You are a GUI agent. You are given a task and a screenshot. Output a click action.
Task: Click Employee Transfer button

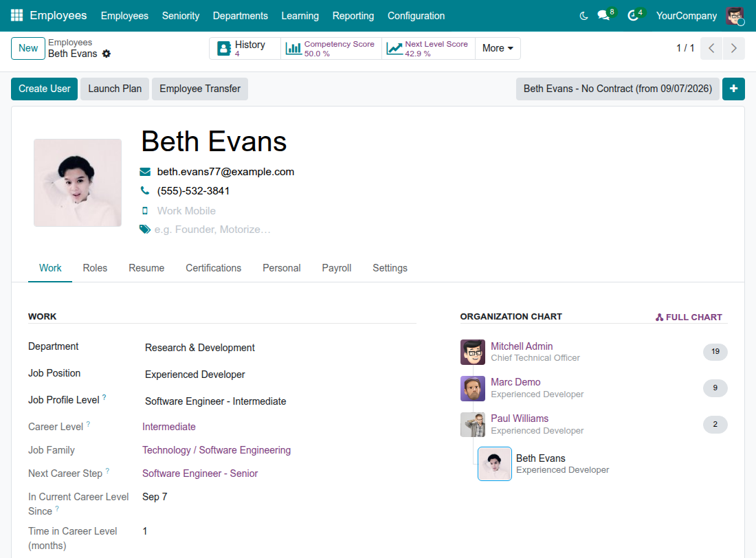[x=200, y=89]
